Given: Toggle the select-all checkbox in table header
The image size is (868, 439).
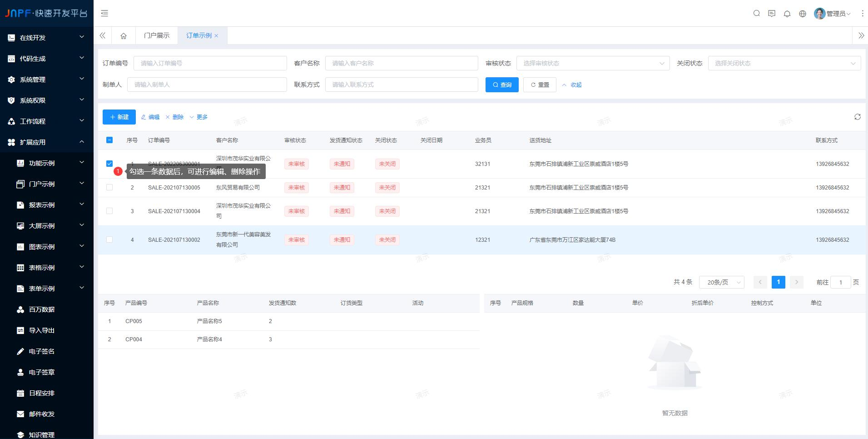Looking at the screenshot, I should click(109, 140).
